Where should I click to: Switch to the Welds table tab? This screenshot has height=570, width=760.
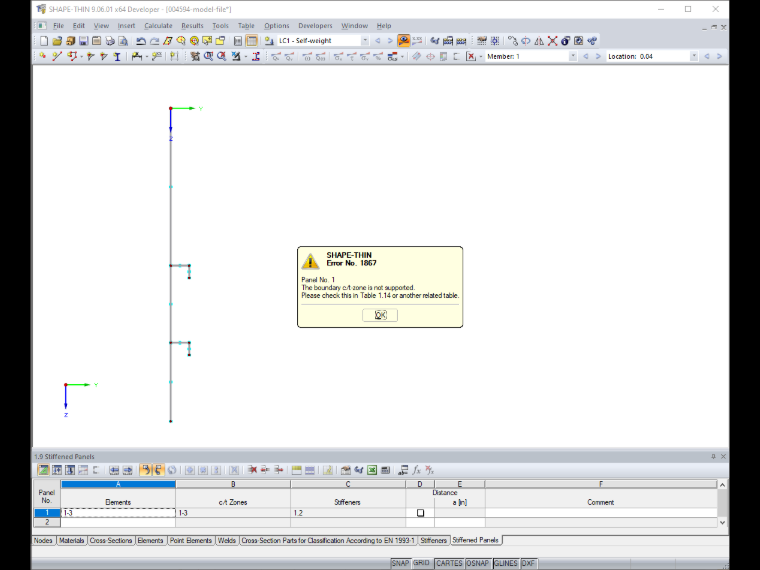pos(226,540)
